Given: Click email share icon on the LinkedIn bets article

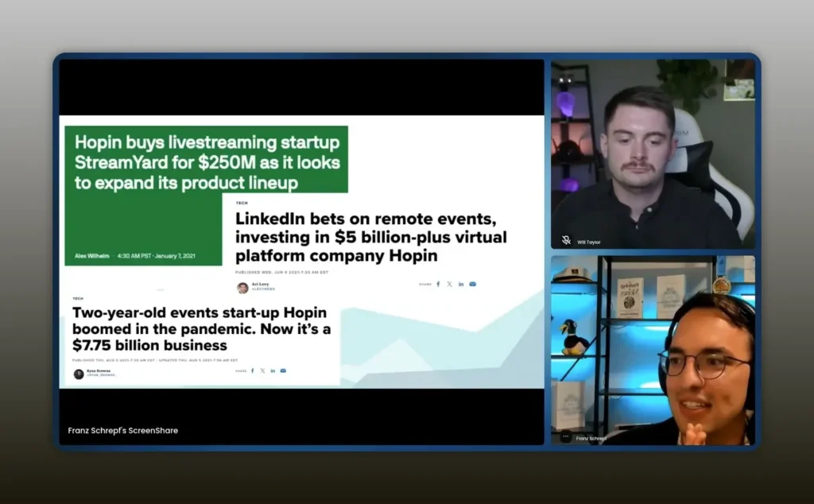Looking at the screenshot, I should click(473, 284).
